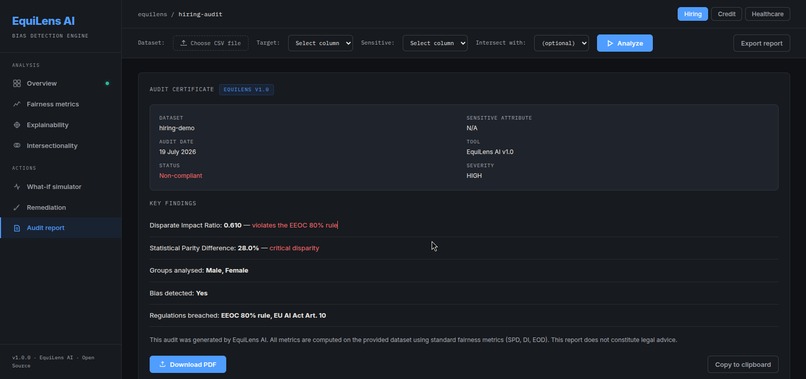The image size is (806, 379).
Task: Click the Fairness metrics chart icon
Action: click(x=17, y=104)
